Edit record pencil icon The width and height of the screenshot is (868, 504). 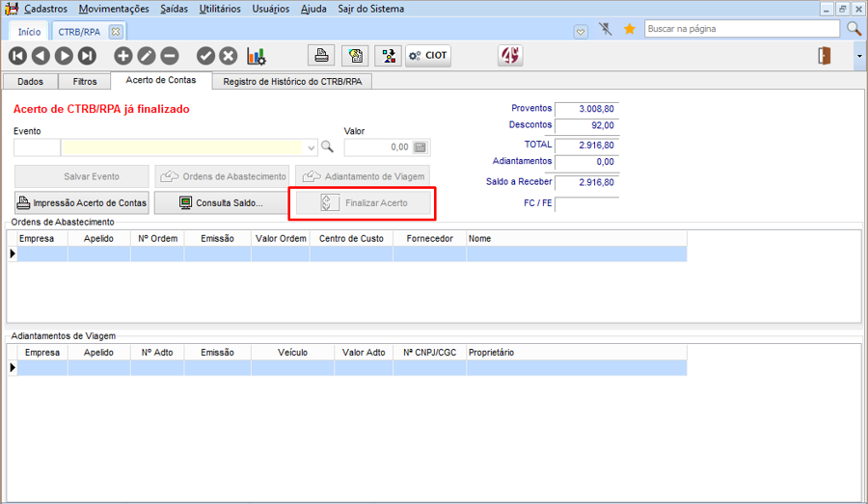tap(147, 55)
